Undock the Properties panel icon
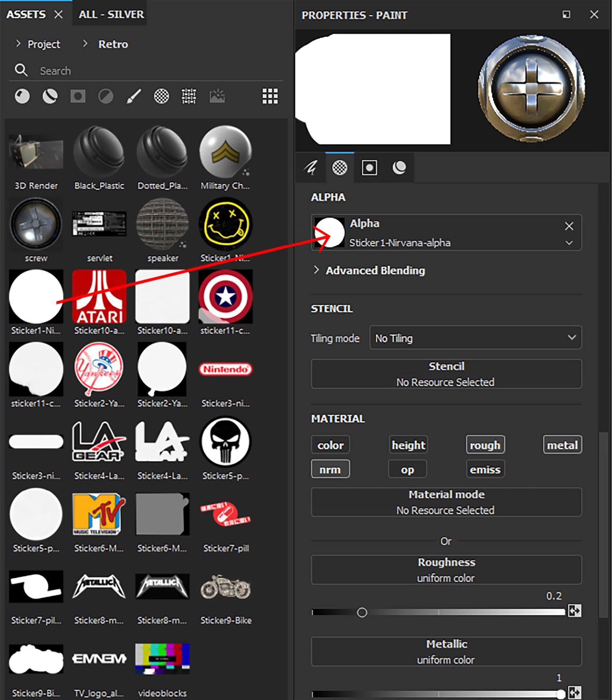The image size is (612, 700). [566, 15]
